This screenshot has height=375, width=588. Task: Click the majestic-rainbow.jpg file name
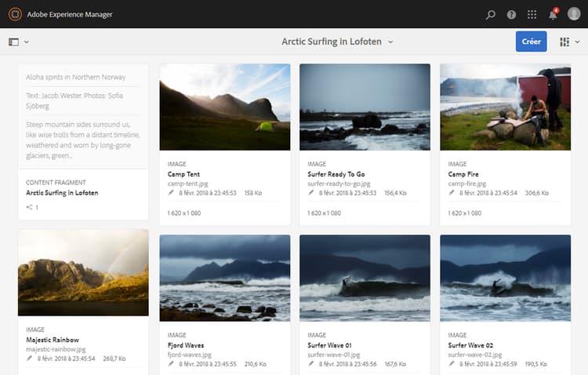(56, 349)
